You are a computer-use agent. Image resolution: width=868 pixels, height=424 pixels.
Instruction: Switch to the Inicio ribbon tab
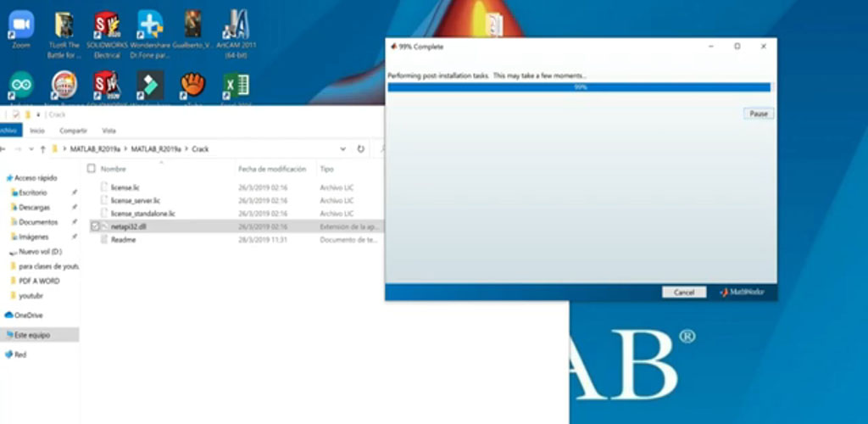[37, 131]
